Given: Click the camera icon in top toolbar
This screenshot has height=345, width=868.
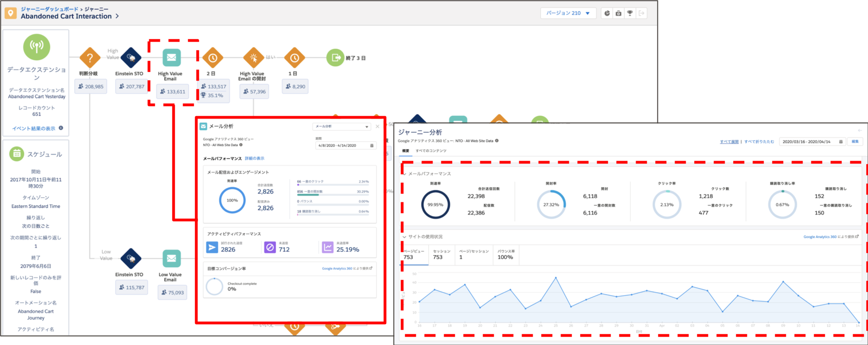Looking at the screenshot, I should click(x=618, y=13).
